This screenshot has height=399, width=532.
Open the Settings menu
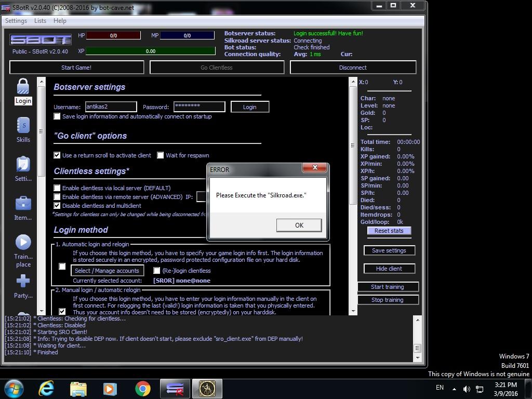click(16, 21)
